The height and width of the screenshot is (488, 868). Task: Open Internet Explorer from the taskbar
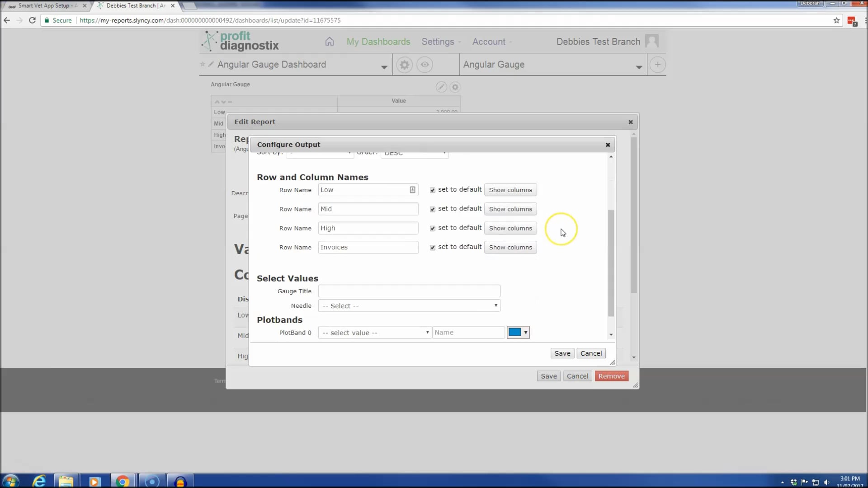[39, 481]
